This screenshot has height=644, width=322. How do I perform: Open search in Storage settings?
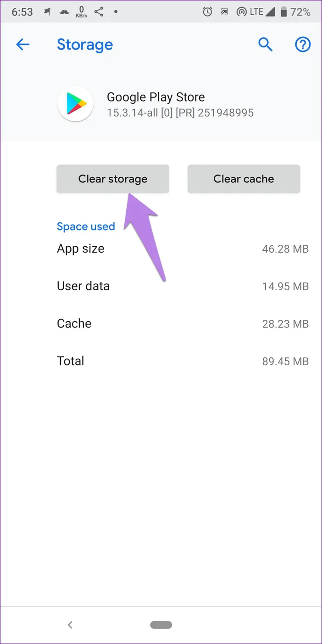(x=266, y=45)
